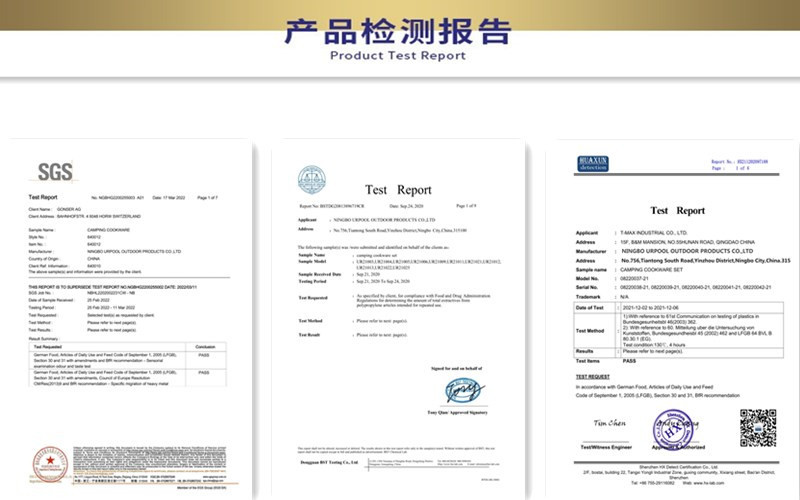The image size is (800, 500).
Task: Click the 'Product Test Report' subtitle
Action: (398, 56)
